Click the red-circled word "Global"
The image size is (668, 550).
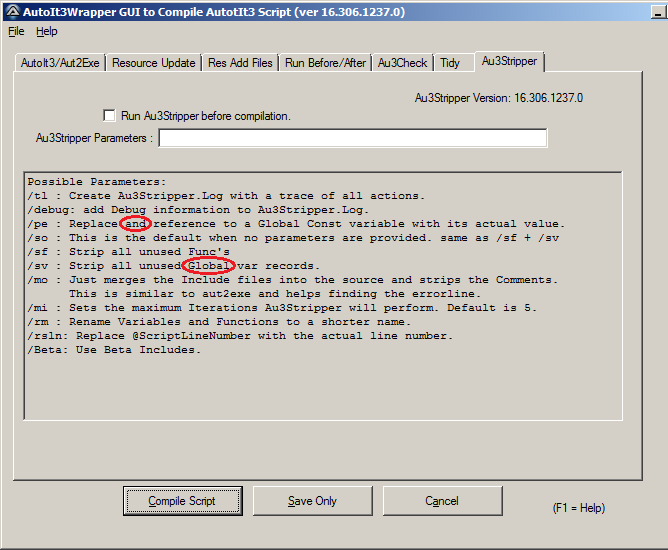[209, 266]
